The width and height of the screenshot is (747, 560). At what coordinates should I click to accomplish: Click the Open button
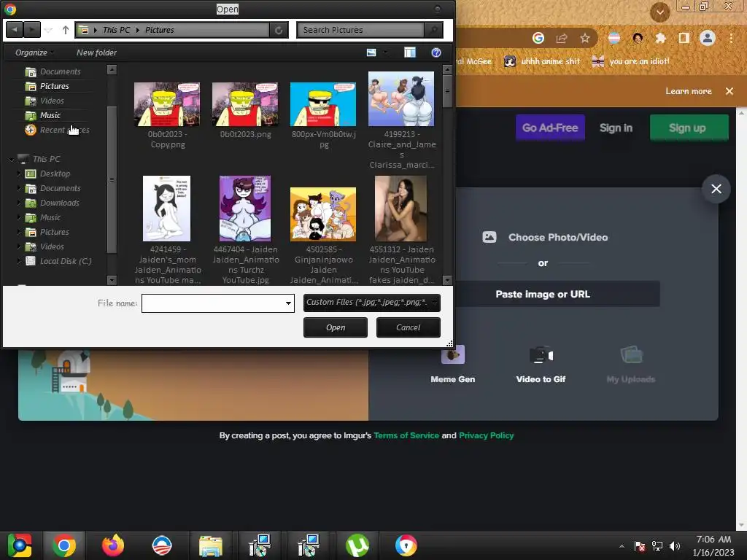(x=336, y=327)
